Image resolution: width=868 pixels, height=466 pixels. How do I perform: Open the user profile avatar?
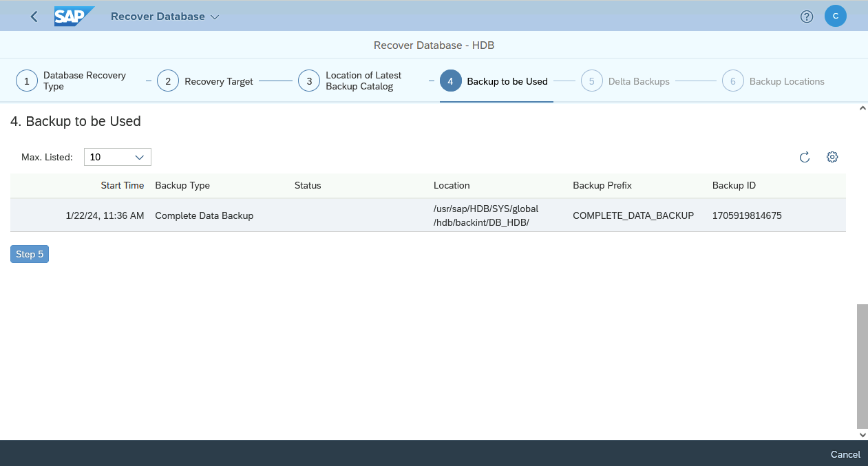click(835, 17)
